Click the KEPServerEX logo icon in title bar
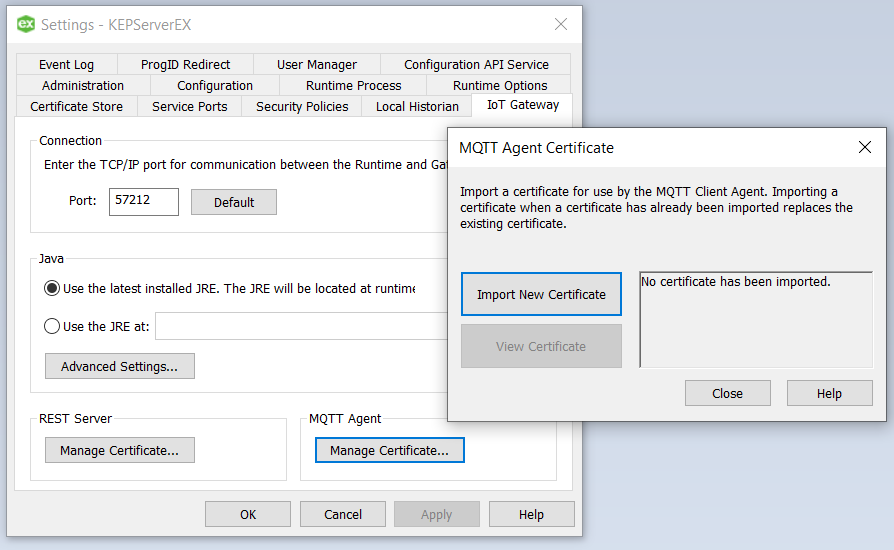Image resolution: width=894 pixels, height=550 pixels. click(x=26, y=24)
